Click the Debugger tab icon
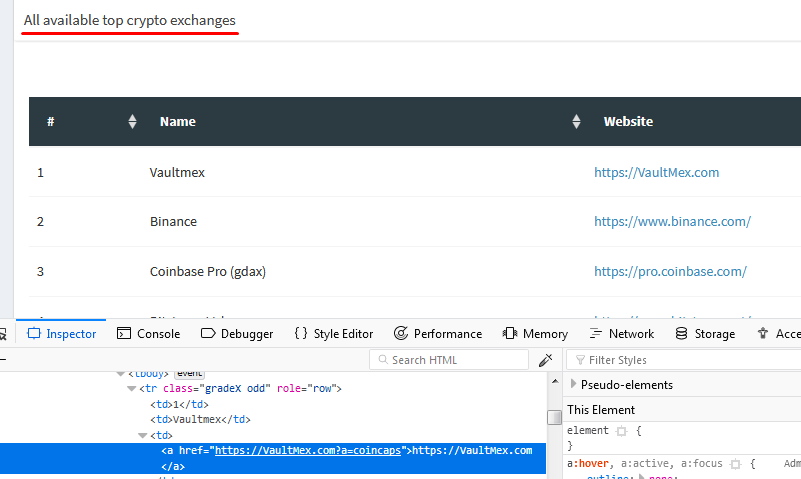 point(208,333)
